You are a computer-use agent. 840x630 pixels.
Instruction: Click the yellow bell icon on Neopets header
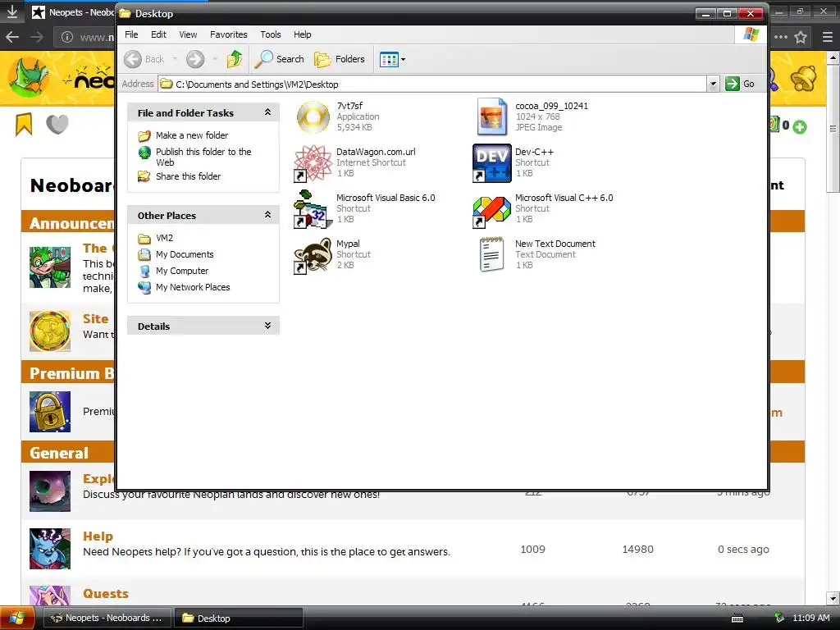coord(804,78)
